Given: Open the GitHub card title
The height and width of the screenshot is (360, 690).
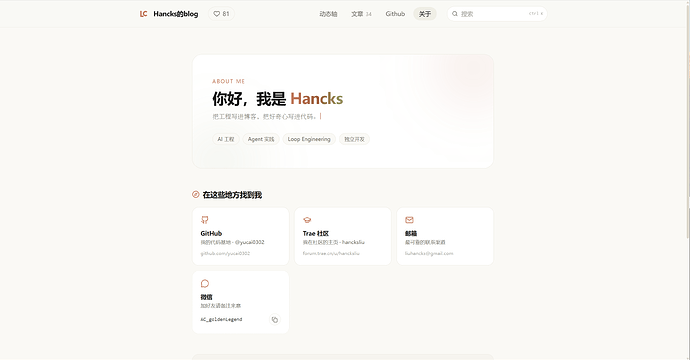Looking at the screenshot, I should [211, 233].
